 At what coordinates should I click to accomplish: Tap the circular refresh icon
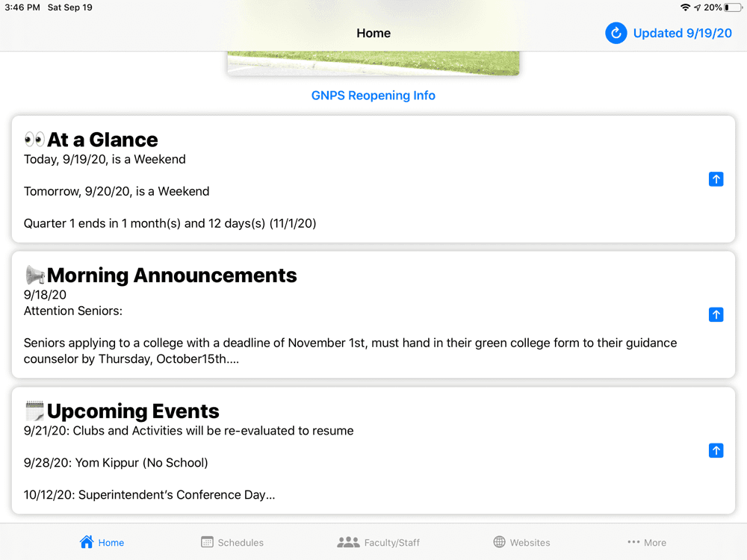pos(616,33)
